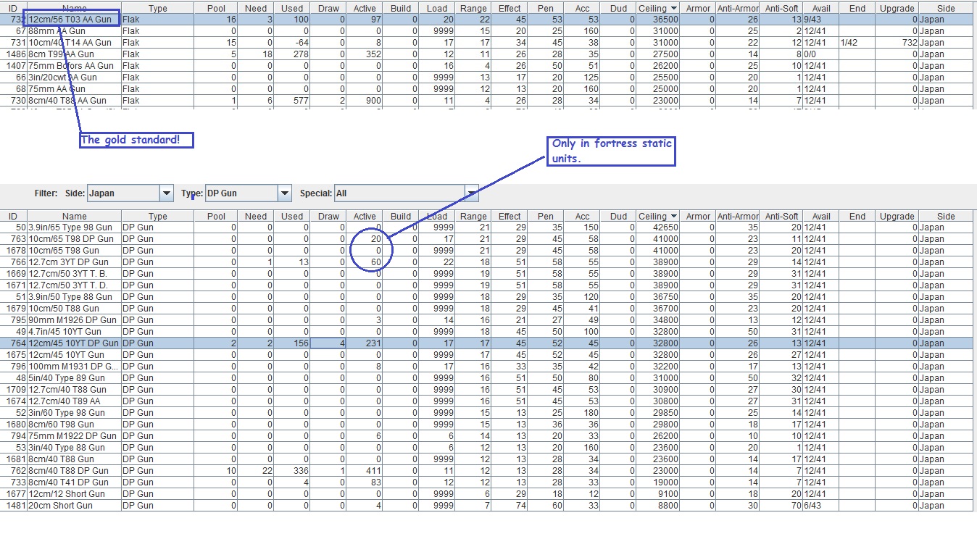Select the 10cm/65 T98 Gun row

tap(486, 251)
